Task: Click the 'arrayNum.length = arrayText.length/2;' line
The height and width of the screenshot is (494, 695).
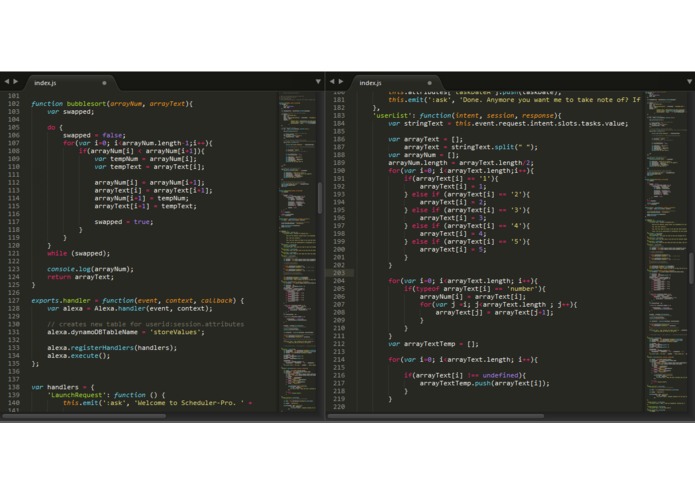Action: click(x=461, y=163)
